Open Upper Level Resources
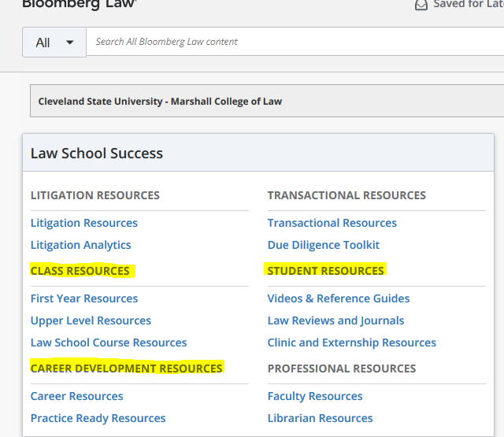The height and width of the screenshot is (437, 504). (x=91, y=320)
